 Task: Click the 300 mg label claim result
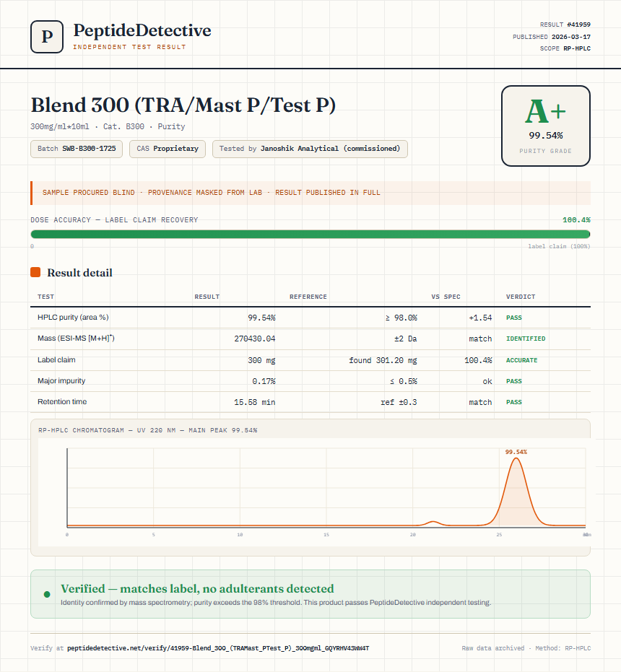click(261, 360)
